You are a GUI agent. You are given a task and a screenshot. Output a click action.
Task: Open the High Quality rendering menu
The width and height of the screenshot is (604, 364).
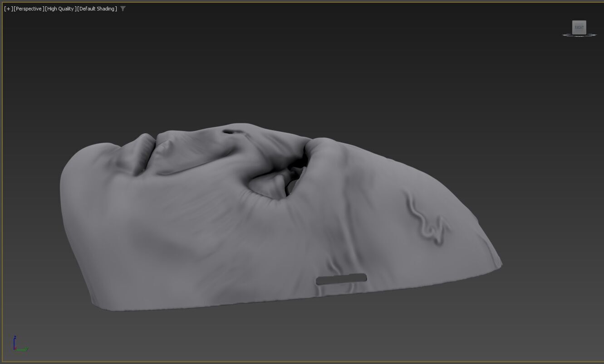[60, 9]
